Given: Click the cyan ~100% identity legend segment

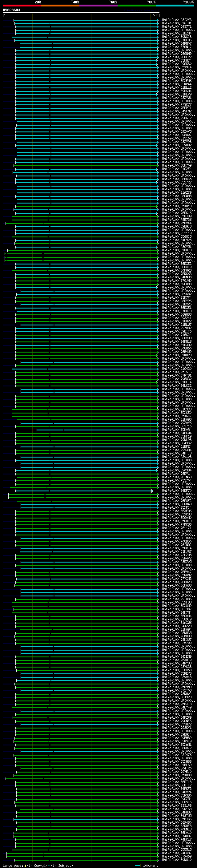Looking at the screenshot, I should point(175,6).
